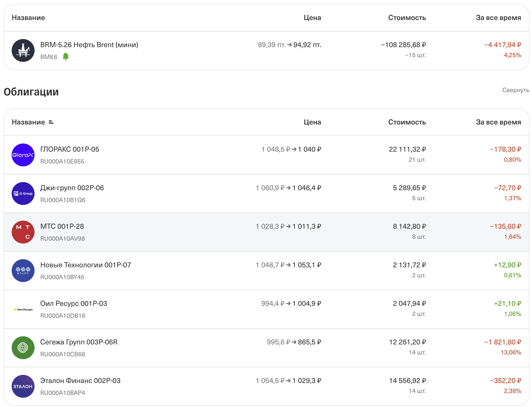Toggle the green bell alert on BMK6
Viewport: 532px width, 407px height.
point(66,56)
